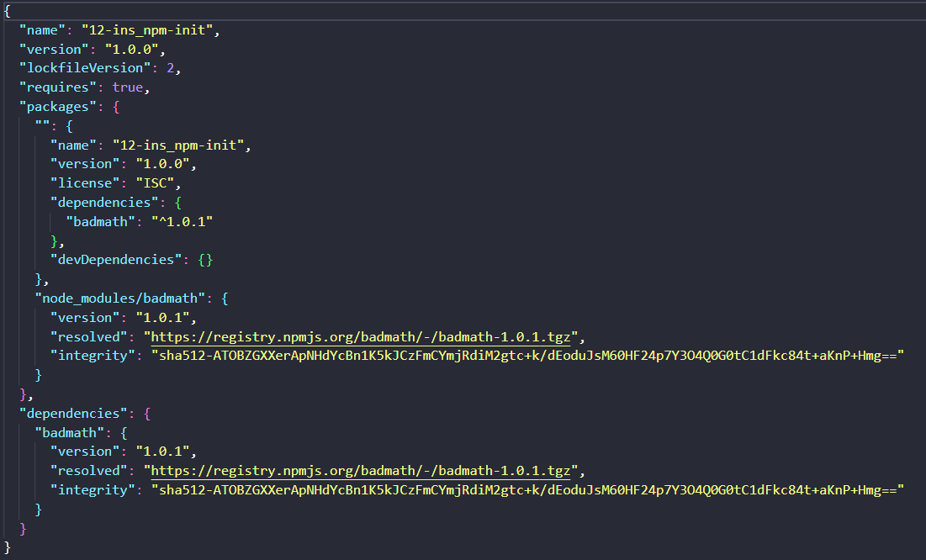926x560 pixels.
Task: Select top-level "12-ins_npm-init" name value
Action: 147,30
